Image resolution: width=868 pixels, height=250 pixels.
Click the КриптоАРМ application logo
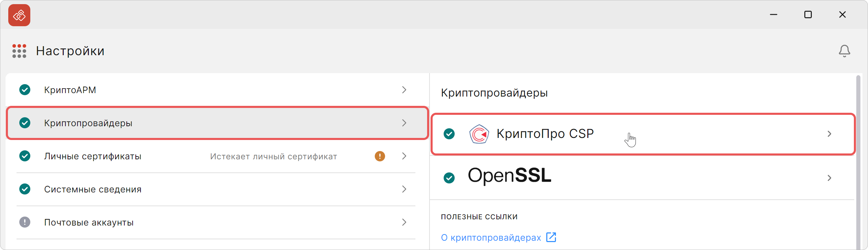[19, 15]
